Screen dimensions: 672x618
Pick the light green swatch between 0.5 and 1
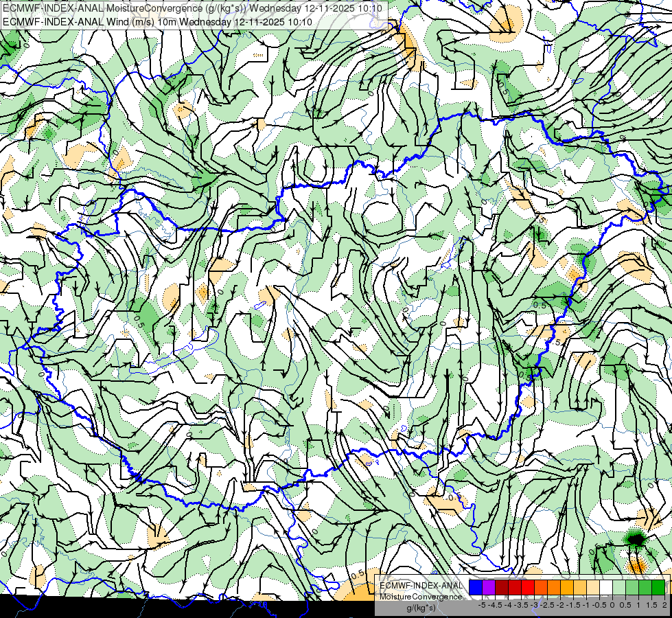click(632, 588)
